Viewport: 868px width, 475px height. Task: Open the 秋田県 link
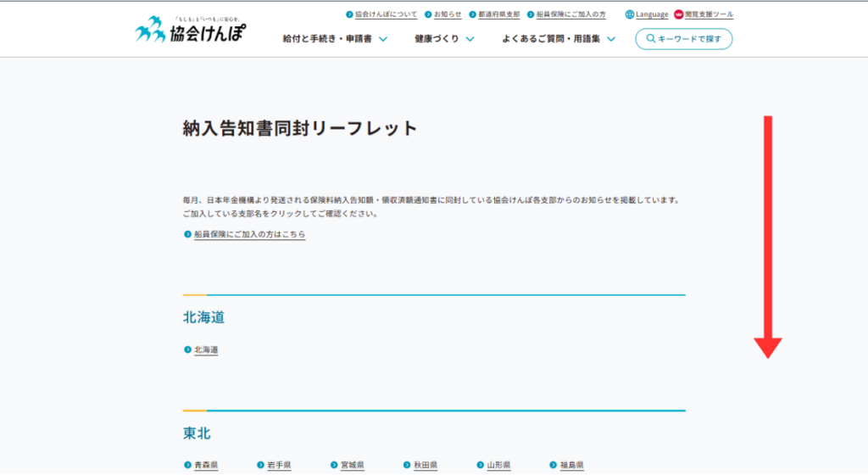(x=426, y=465)
